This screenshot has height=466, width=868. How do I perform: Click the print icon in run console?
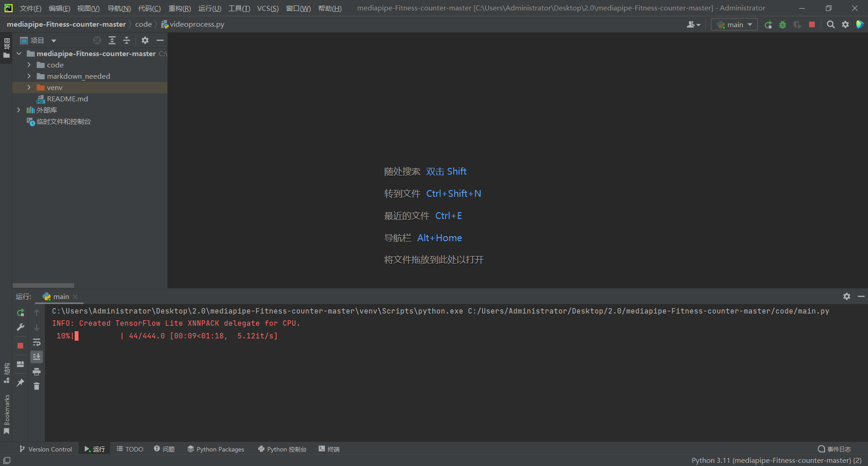click(x=37, y=372)
